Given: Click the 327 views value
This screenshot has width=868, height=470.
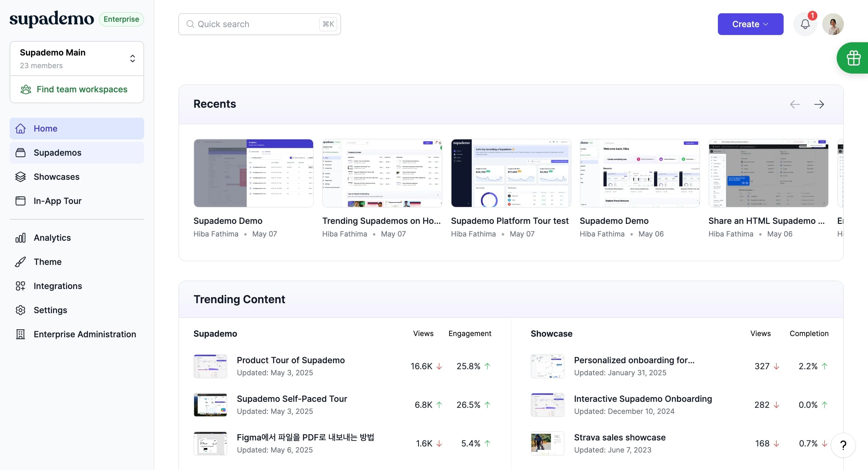Looking at the screenshot, I should [x=762, y=366].
